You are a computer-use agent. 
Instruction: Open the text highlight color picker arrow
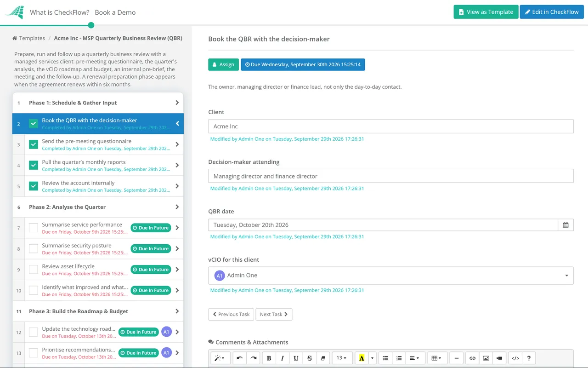point(373,358)
